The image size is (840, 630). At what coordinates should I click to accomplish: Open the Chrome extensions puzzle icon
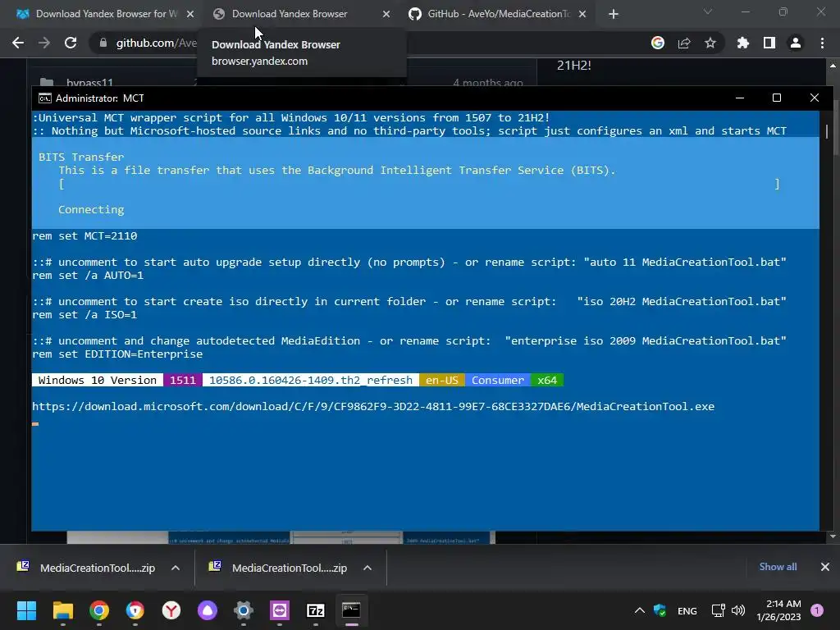pyautogui.click(x=743, y=43)
